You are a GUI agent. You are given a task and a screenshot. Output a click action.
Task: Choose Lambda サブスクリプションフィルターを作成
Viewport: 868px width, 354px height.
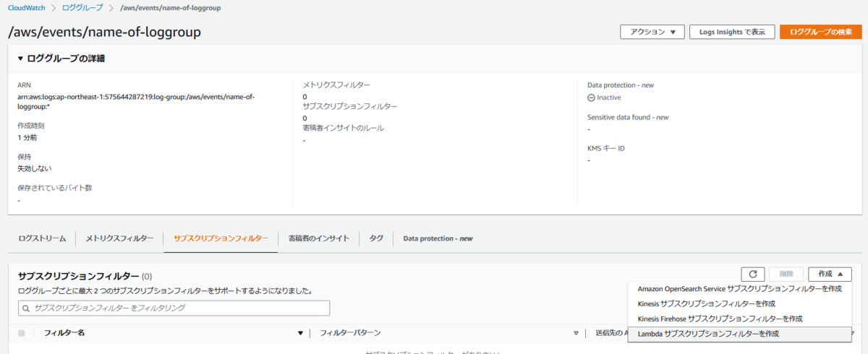[739, 334]
